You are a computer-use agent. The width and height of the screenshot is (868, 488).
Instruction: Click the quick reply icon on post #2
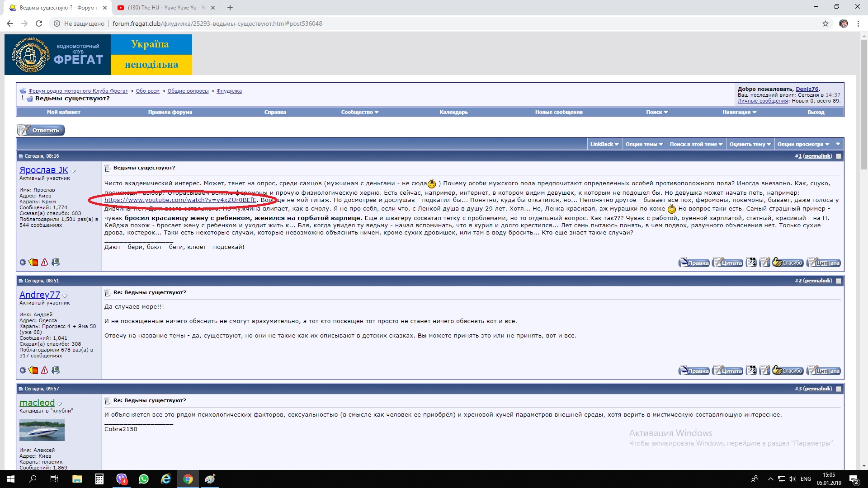[x=764, y=371]
